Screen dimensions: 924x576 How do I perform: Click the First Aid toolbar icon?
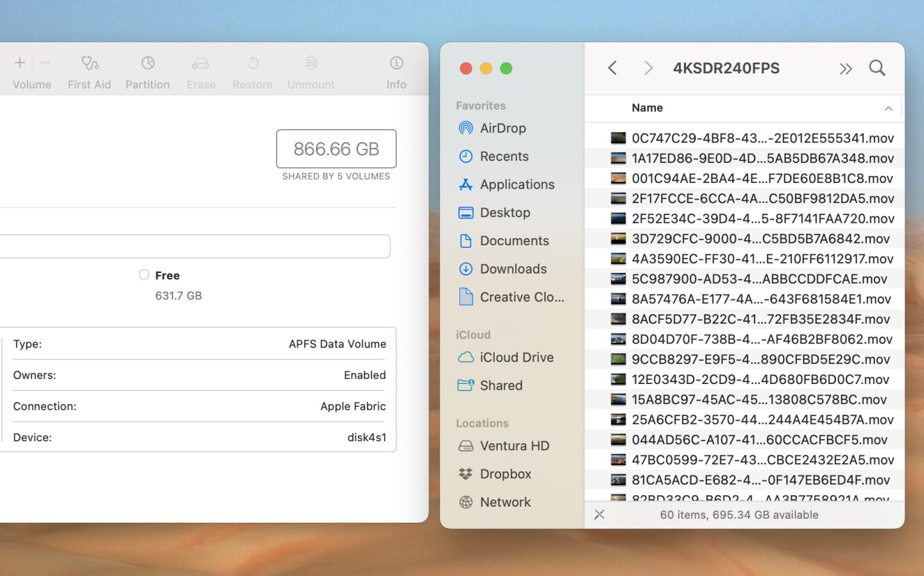pos(89,64)
